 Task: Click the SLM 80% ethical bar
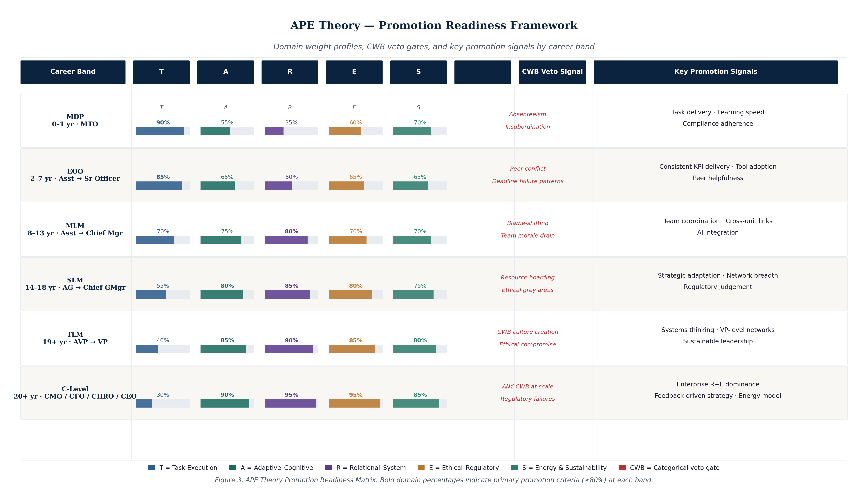click(350, 295)
